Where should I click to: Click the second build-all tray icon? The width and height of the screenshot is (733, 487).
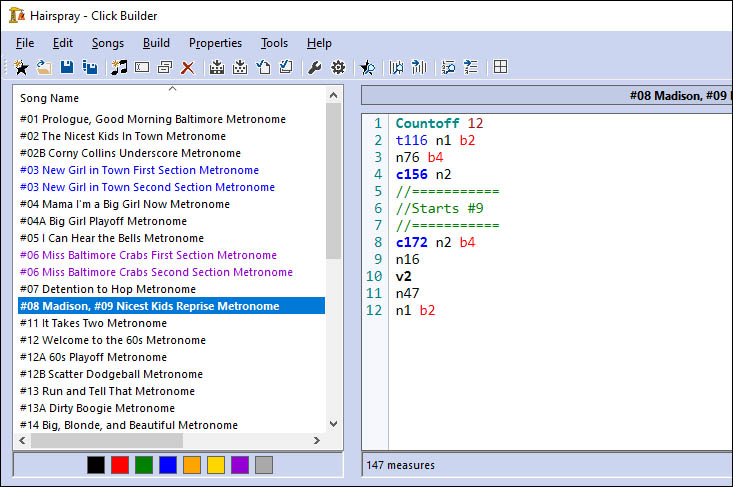point(240,67)
